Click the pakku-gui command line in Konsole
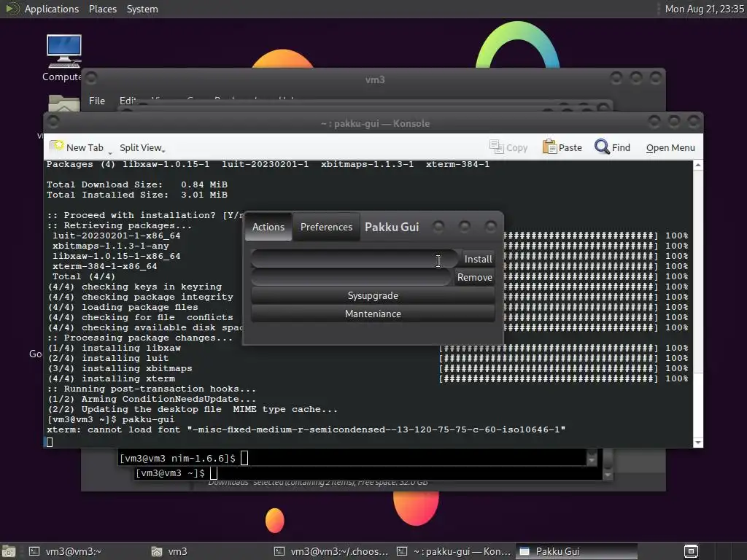The height and width of the screenshot is (560, 747). [111, 419]
